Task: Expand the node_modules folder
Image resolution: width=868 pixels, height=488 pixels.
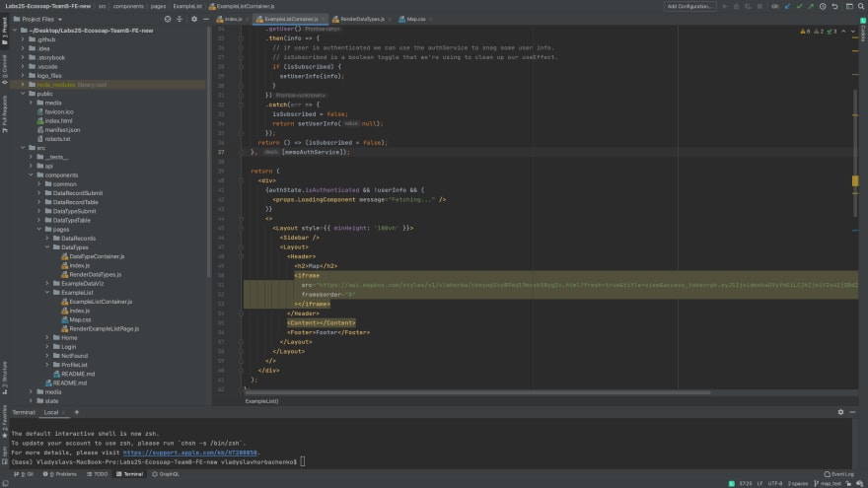Action: click(x=24, y=85)
